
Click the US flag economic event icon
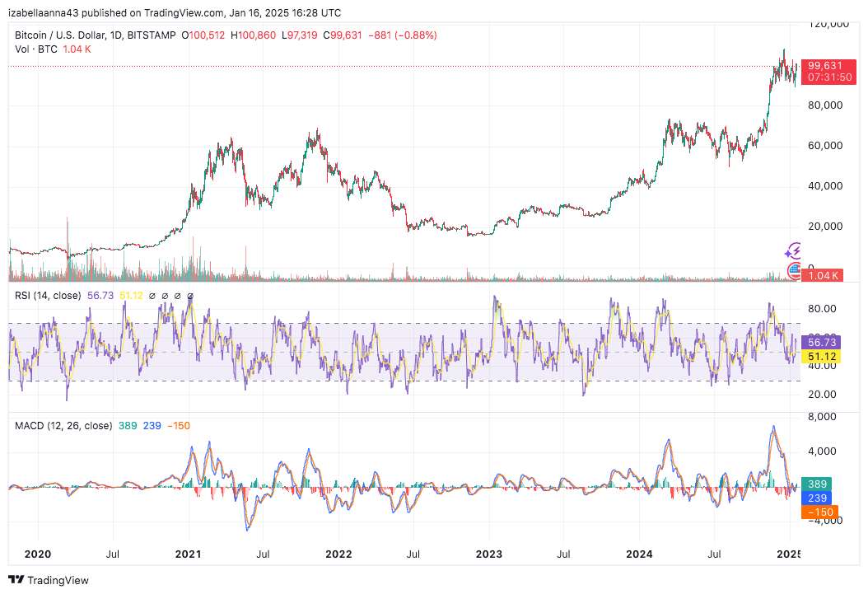[795, 269]
